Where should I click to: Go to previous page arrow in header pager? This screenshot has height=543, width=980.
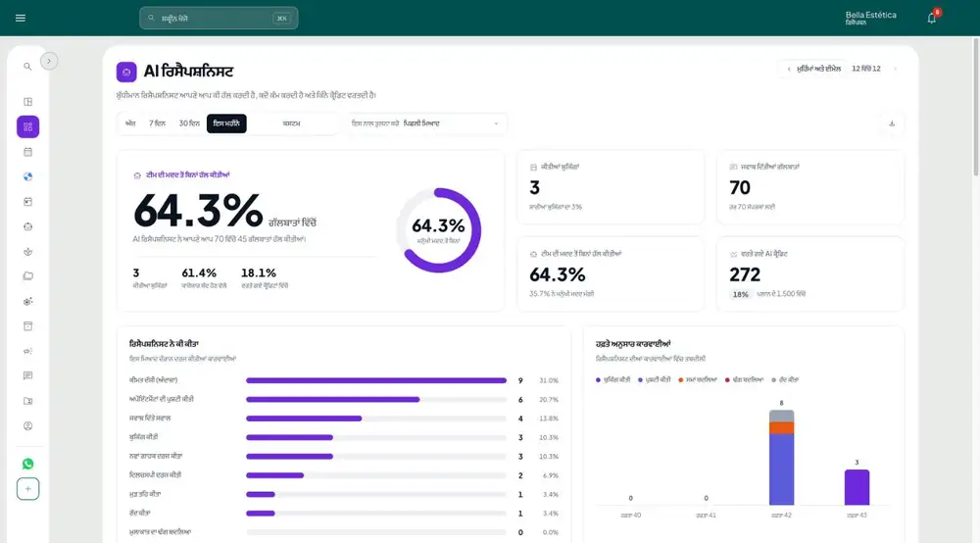[789, 69]
